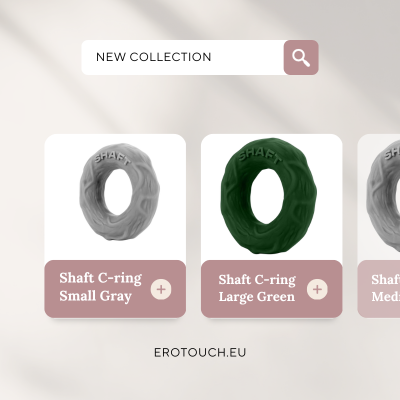Click the SHAFT embossed text on green ring
Image resolution: width=400 pixels, height=400 pixels.
[260, 155]
